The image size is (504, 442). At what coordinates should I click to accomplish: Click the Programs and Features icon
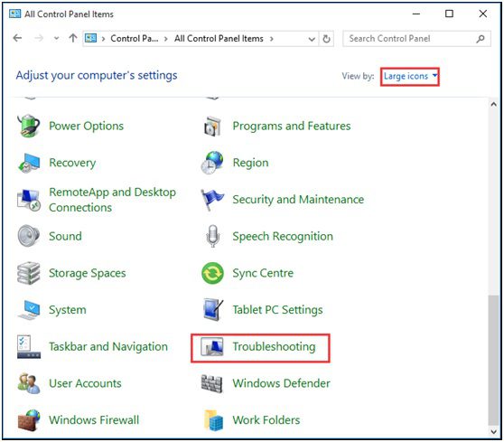[x=212, y=126]
